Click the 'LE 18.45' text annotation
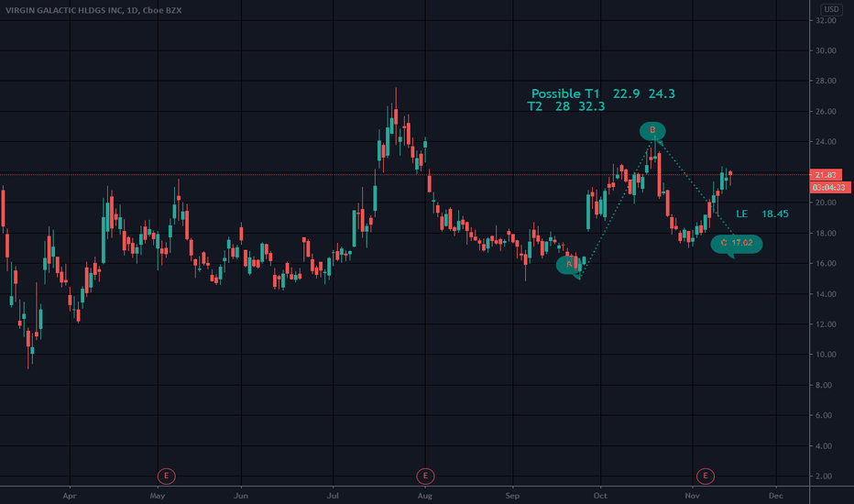The image size is (854, 504). click(x=762, y=214)
